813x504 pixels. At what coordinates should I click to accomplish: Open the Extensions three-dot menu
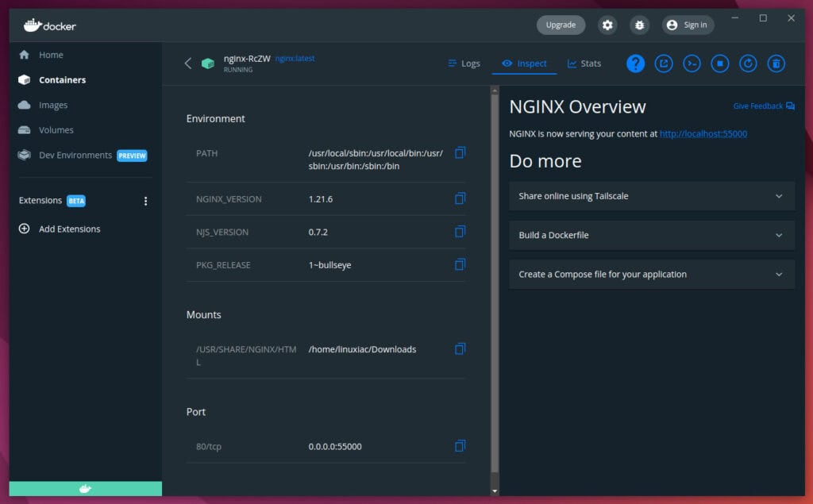click(146, 201)
